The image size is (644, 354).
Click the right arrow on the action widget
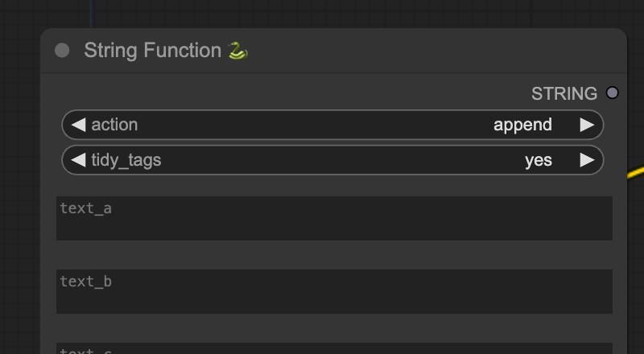tap(587, 125)
